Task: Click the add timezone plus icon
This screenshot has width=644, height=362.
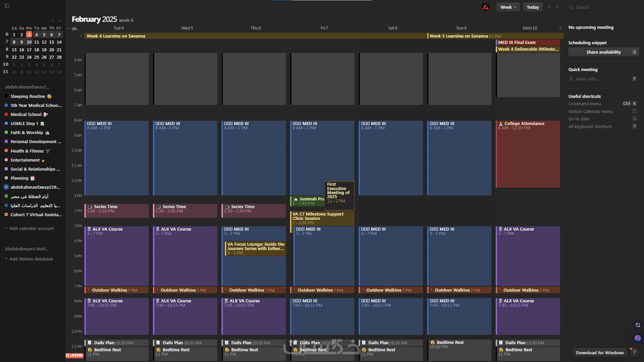Action: [x=68, y=28]
